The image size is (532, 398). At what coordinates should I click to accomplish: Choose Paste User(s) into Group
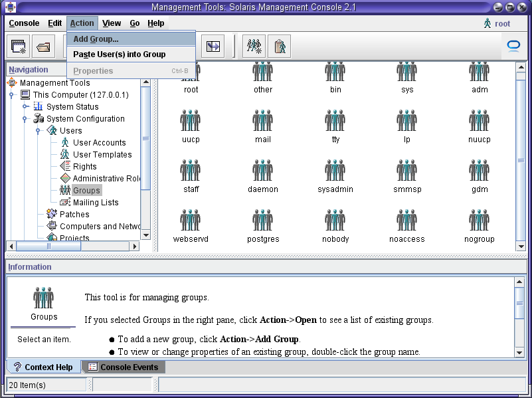(131, 54)
